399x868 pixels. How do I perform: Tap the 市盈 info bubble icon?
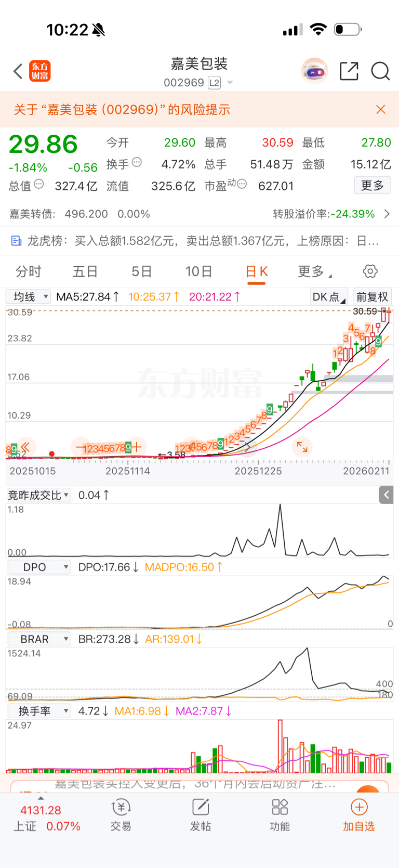tap(242, 184)
